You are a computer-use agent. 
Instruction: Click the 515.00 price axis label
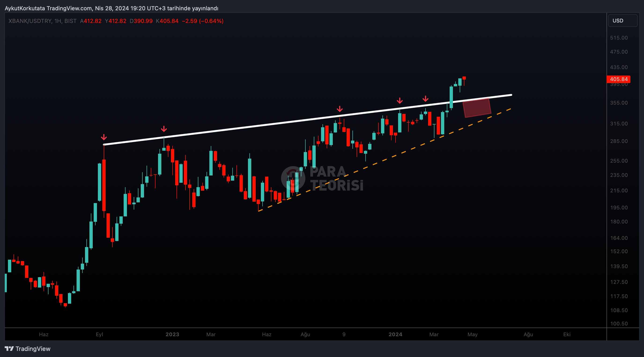click(619, 38)
